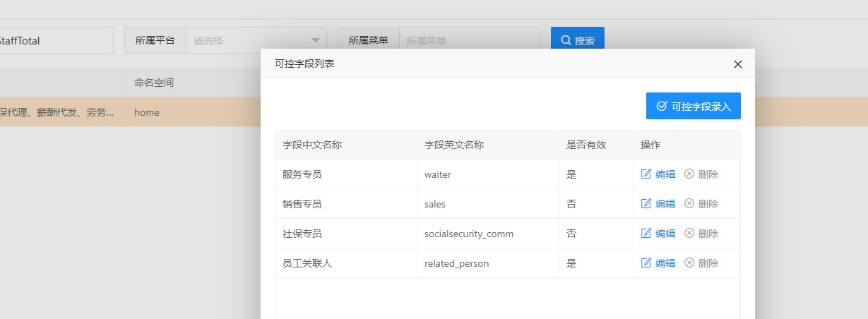Screen dimensions: 868x319
Task: Click the 所属菜单 input field
Action: [x=469, y=40]
